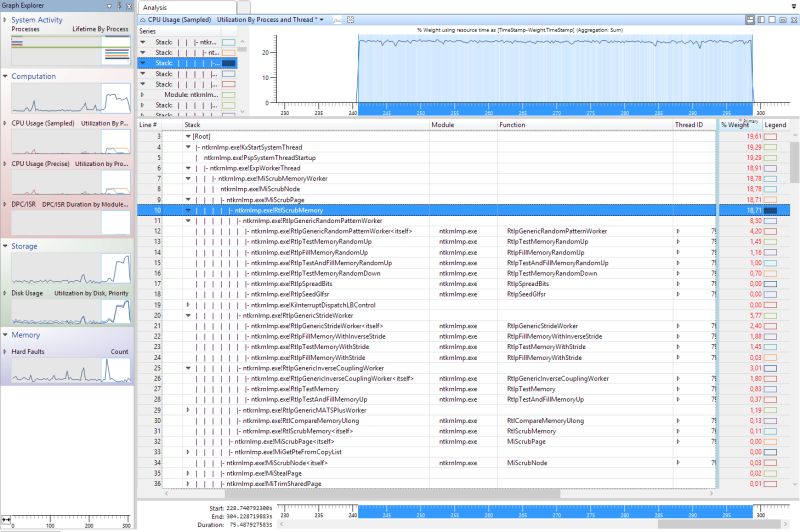Click the zoom icon below Graph Explorer timeline
Viewport: 800px width, 532px height.
(6, 519)
